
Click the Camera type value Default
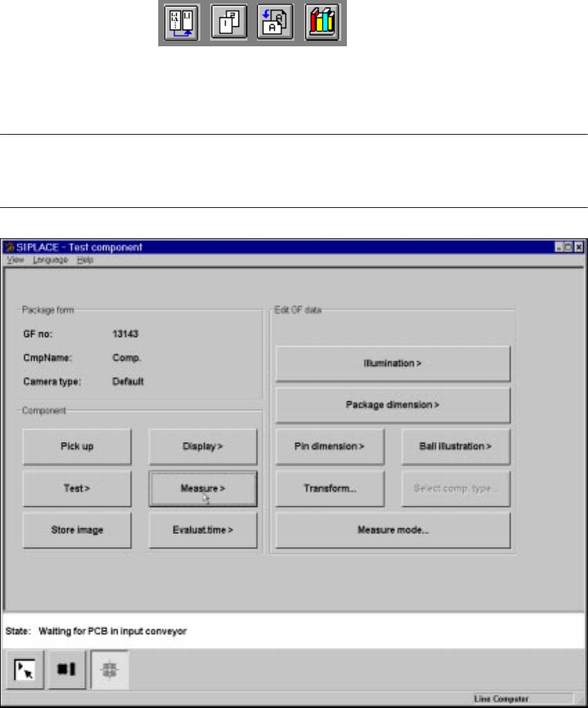point(128,381)
